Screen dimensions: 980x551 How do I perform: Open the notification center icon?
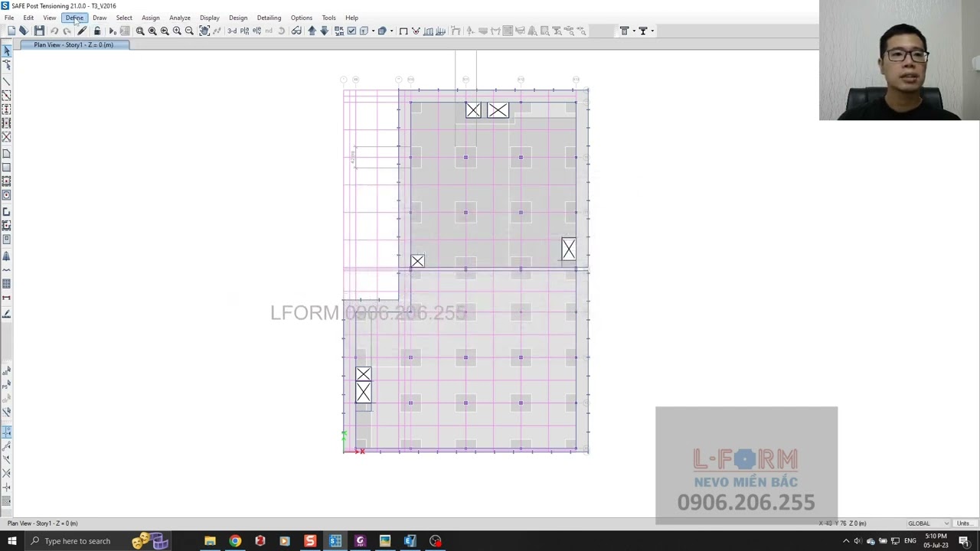[964, 541]
